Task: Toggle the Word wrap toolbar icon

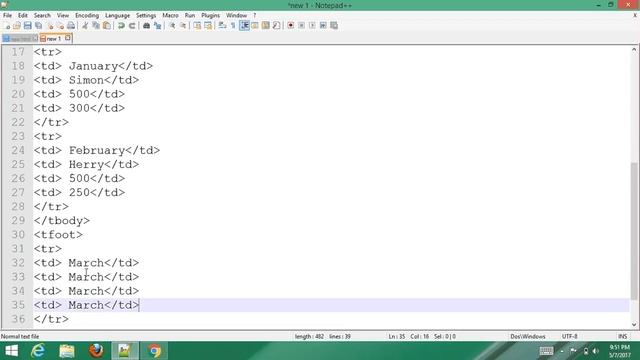Action: pos(222,26)
